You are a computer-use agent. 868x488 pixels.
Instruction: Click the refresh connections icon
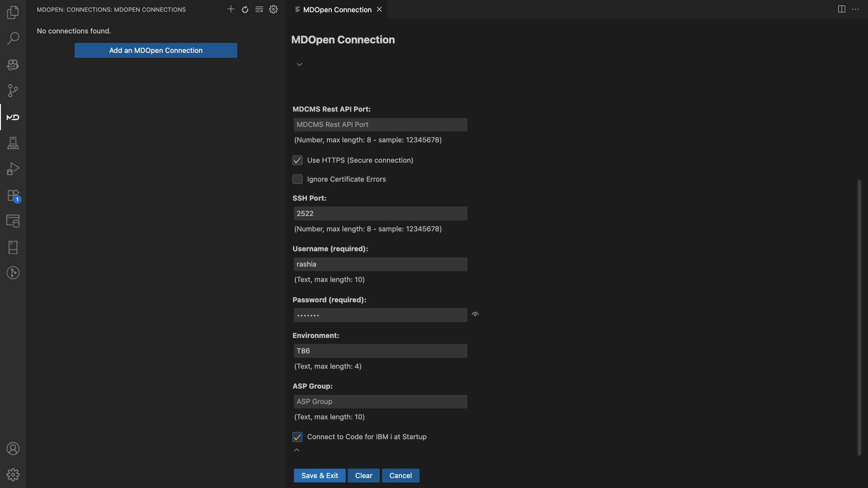tap(245, 9)
